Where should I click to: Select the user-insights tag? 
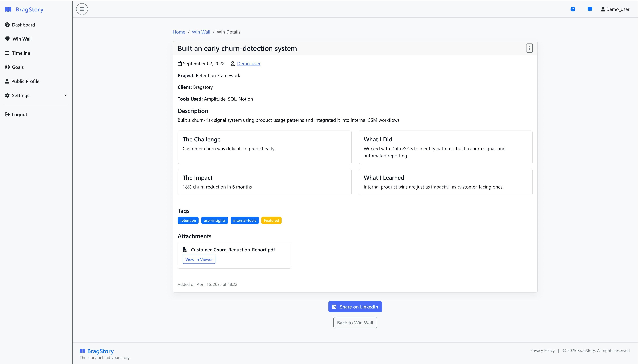click(214, 220)
